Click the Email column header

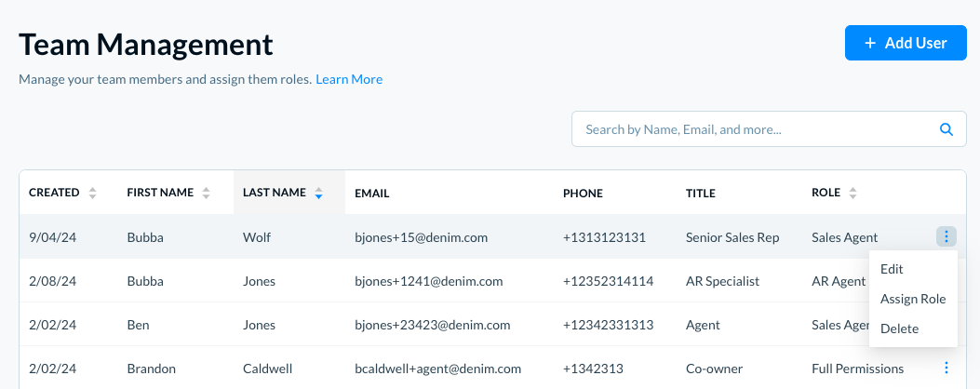click(x=371, y=194)
